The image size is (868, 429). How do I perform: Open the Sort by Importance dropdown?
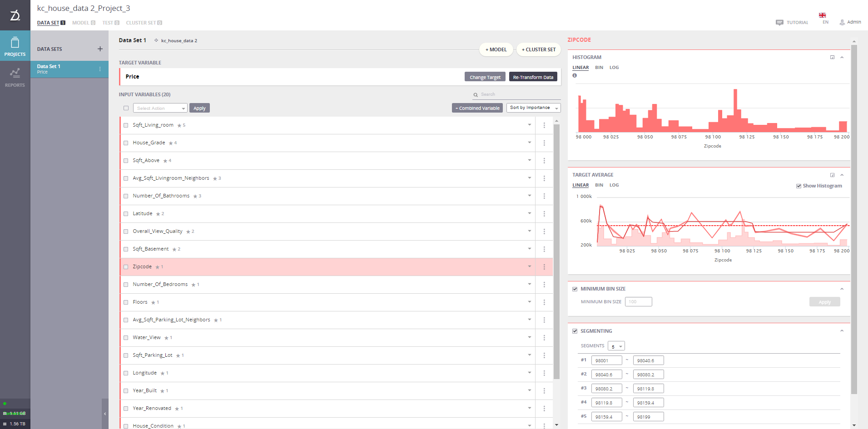coord(533,108)
